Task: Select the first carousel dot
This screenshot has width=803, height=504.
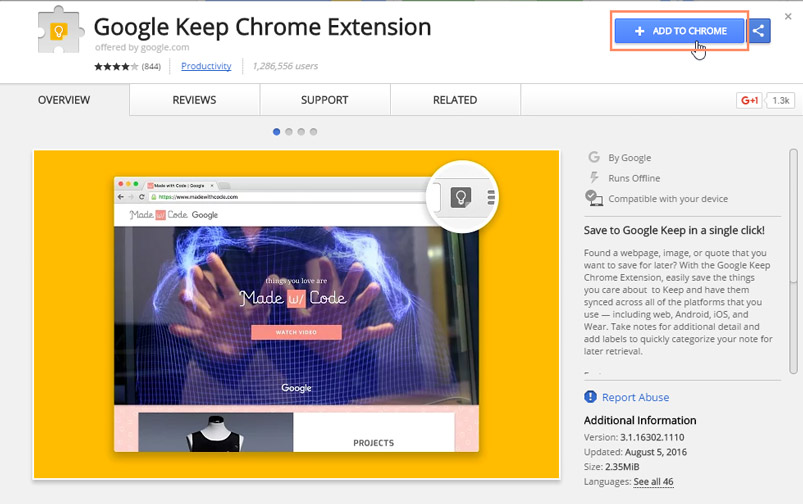Action: click(277, 131)
